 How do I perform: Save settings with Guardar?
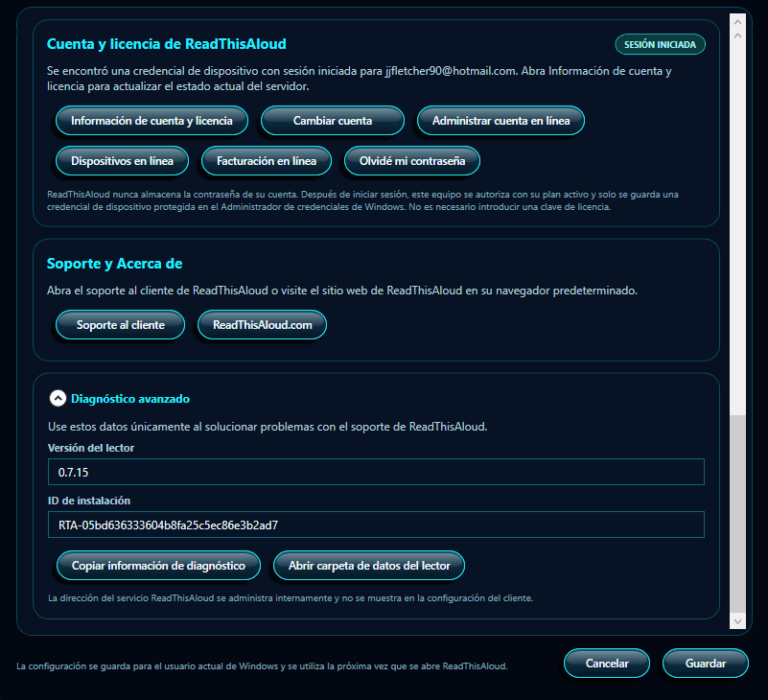(x=706, y=664)
